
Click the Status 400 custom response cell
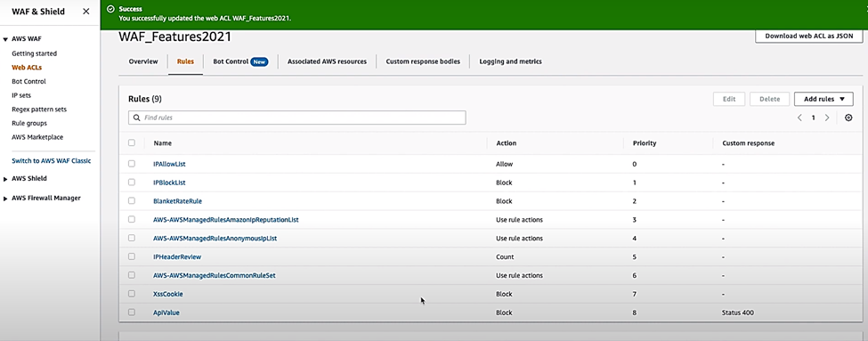(x=738, y=313)
